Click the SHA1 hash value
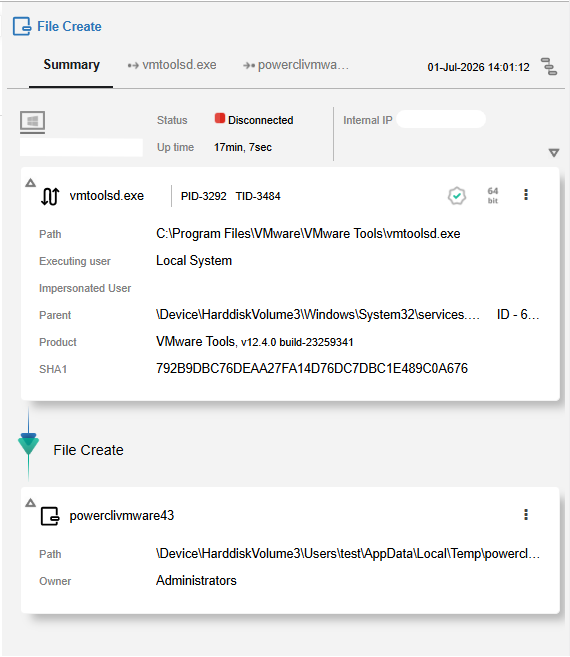Screen dimensions: 570x657 point(312,369)
